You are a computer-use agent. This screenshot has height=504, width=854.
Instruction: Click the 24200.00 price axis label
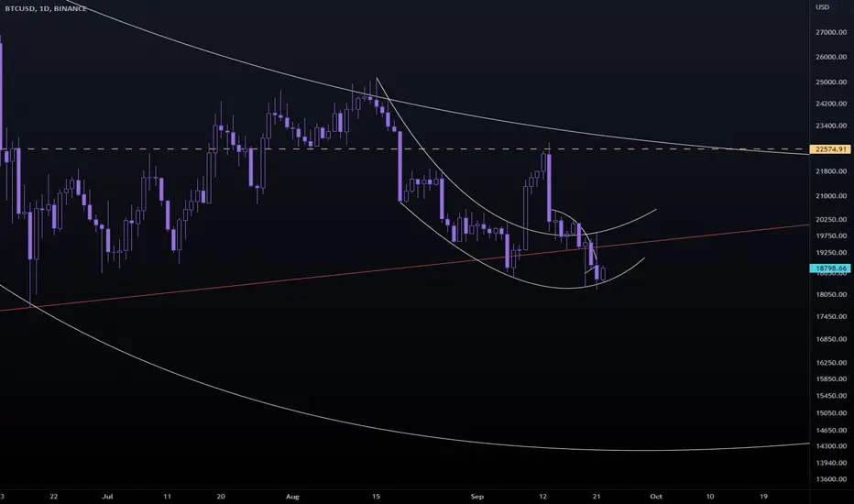click(x=831, y=103)
